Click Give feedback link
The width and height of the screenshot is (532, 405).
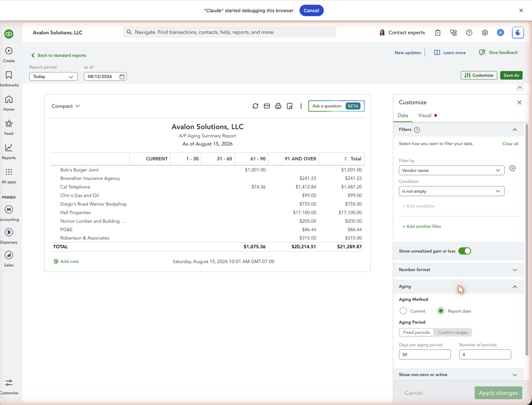coord(498,52)
